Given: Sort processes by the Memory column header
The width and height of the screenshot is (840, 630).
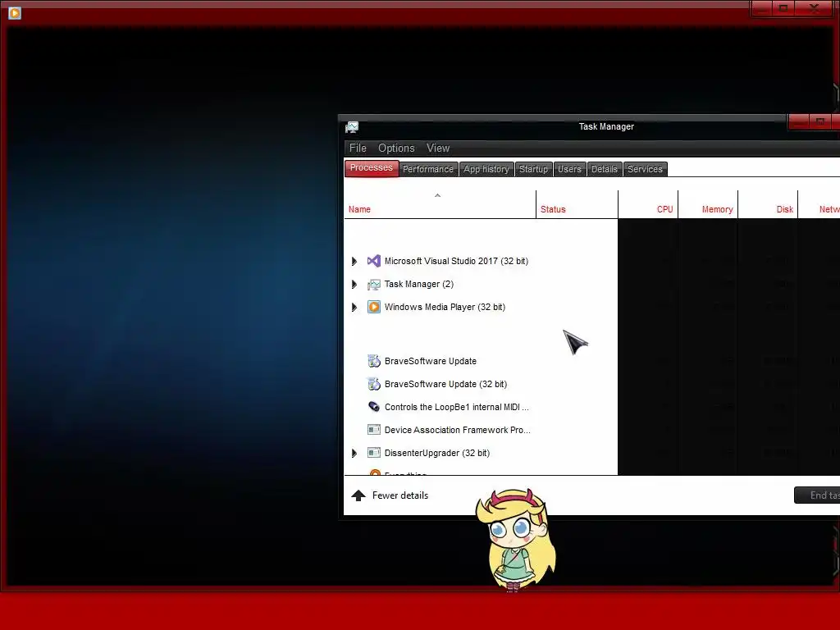Looking at the screenshot, I should (708, 204).
